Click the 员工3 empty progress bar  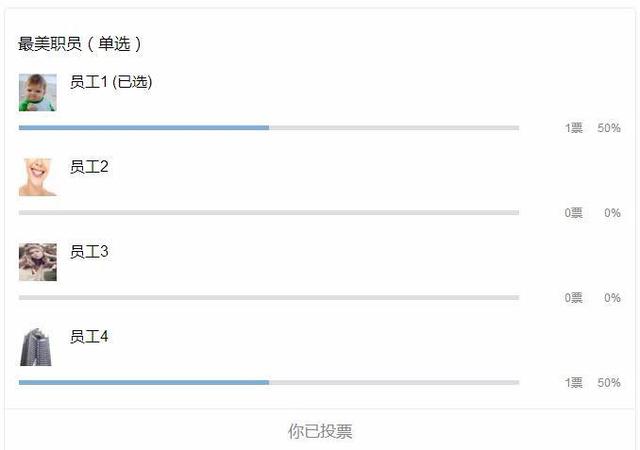(268, 298)
